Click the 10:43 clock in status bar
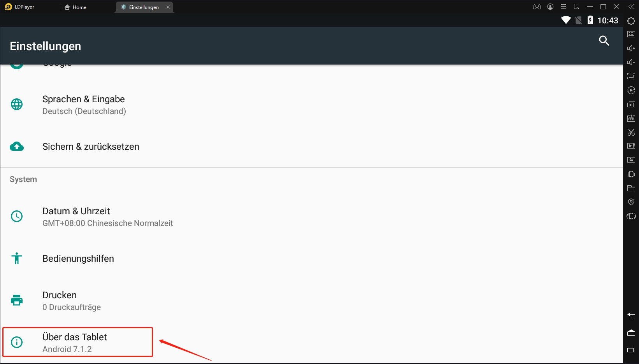 608,21
